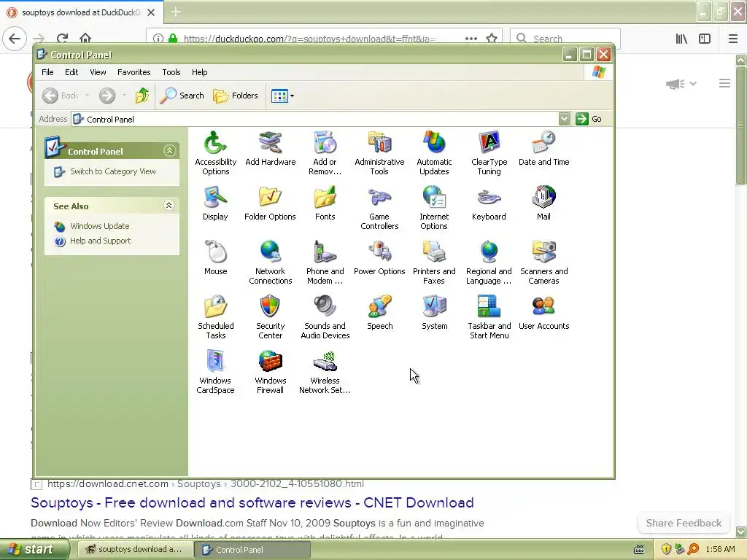Open Windows Firewall icon
The image size is (747, 560).
[270, 373]
